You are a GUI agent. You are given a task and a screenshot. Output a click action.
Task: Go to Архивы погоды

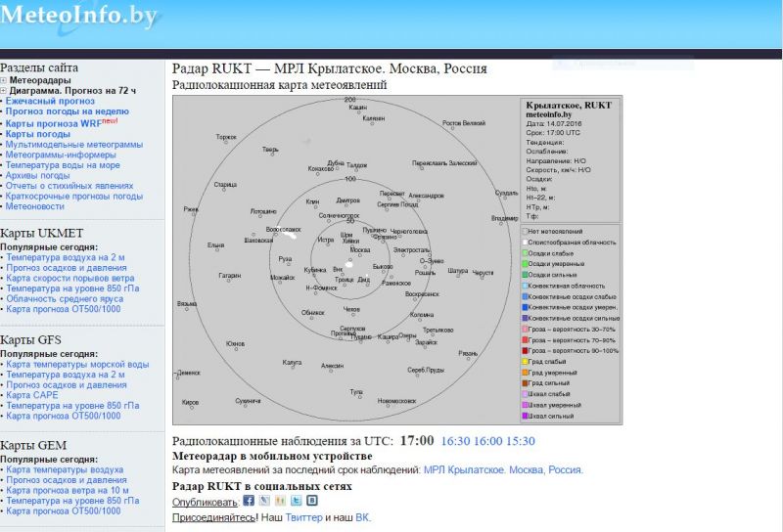(37, 176)
